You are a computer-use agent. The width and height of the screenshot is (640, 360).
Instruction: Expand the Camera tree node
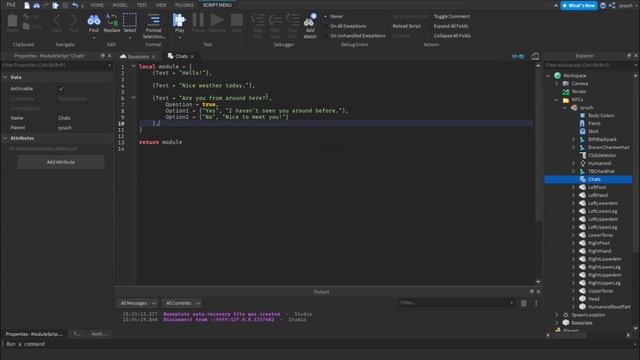(x=557, y=84)
